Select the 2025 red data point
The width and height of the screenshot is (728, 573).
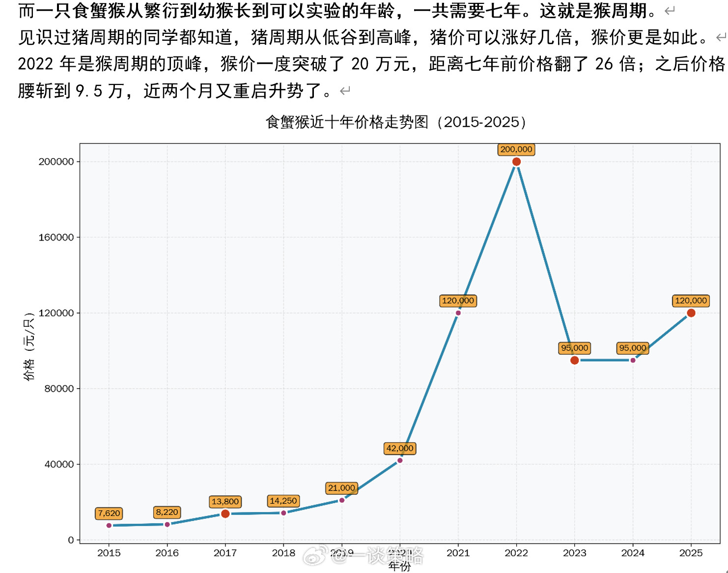pyautogui.click(x=691, y=313)
